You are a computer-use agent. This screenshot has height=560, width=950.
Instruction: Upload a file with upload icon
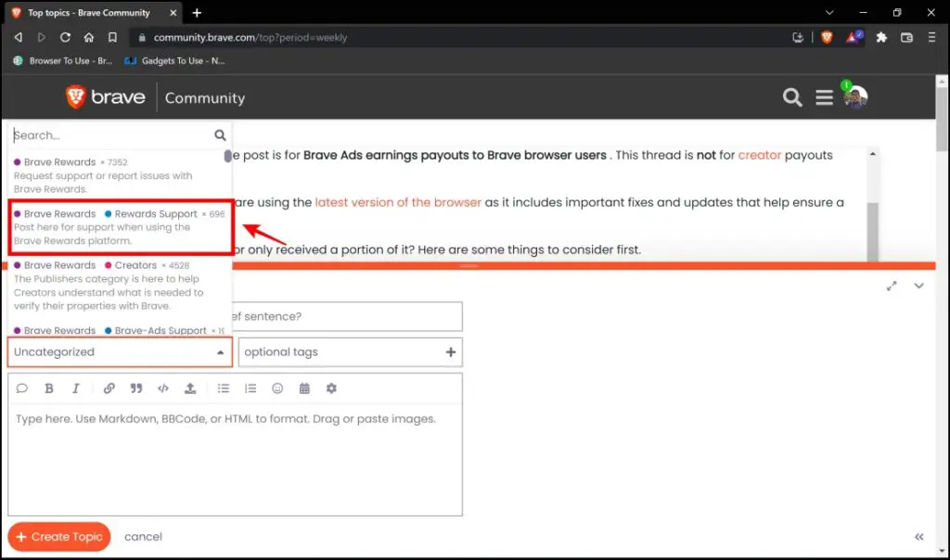coord(190,388)
